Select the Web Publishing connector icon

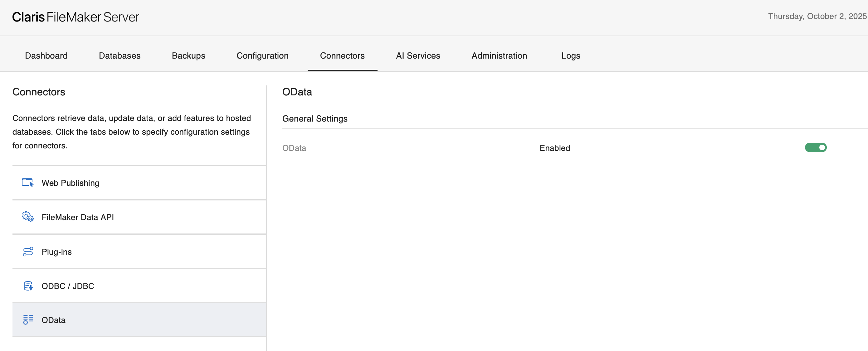pyautogui.click(x=27, y=183)
